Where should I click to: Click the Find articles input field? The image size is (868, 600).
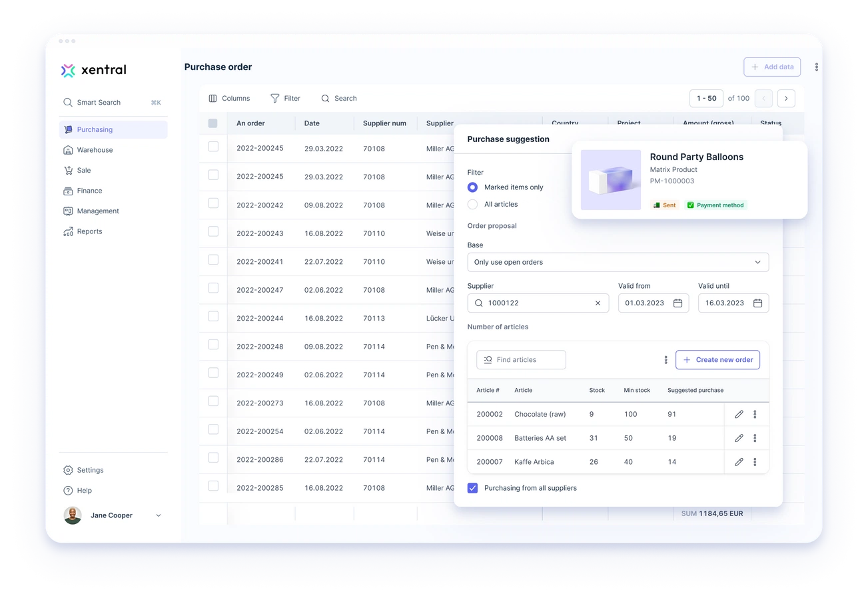521,359
